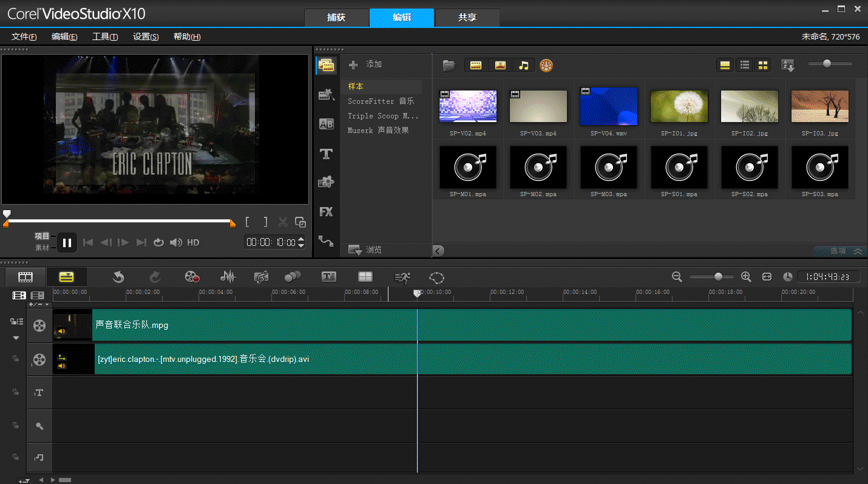
Task: Switch to the 编辑 tab
Action: (402, 18)
